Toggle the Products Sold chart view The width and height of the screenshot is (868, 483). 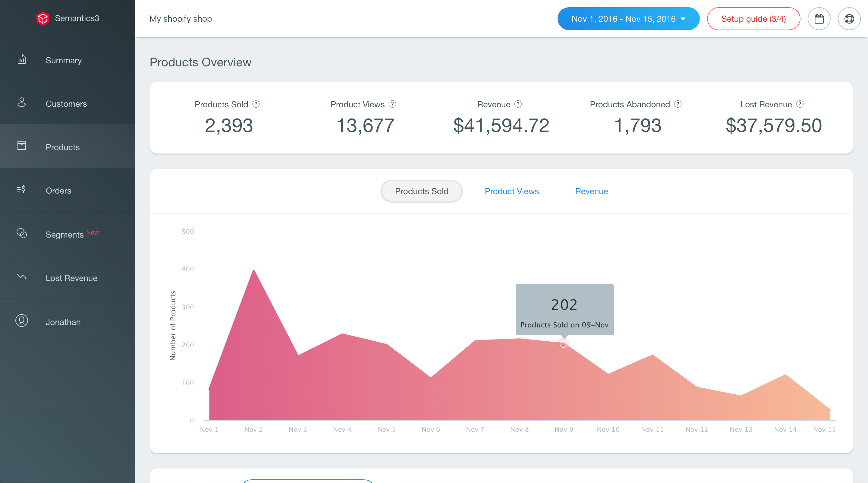point(422,191)
